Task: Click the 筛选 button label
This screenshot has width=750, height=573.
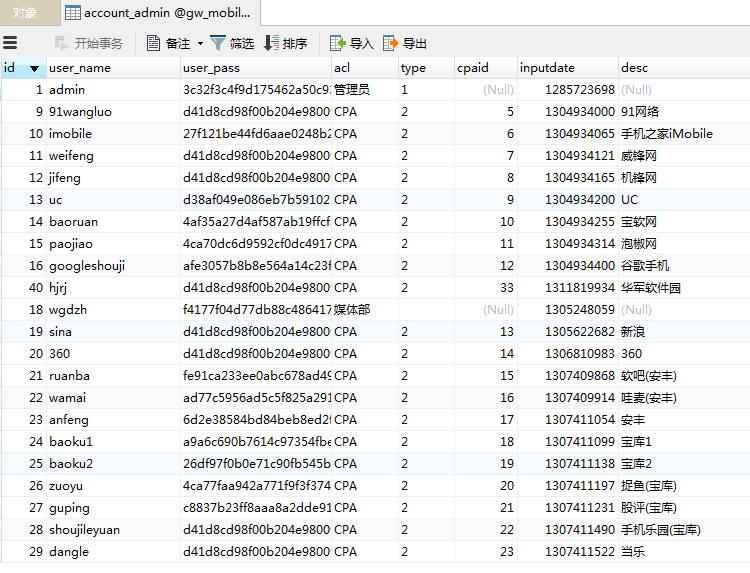Action: coord(242,44)
